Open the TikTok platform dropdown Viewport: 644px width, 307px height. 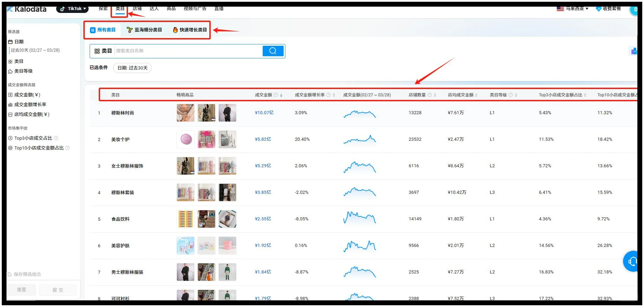point(73,9)
